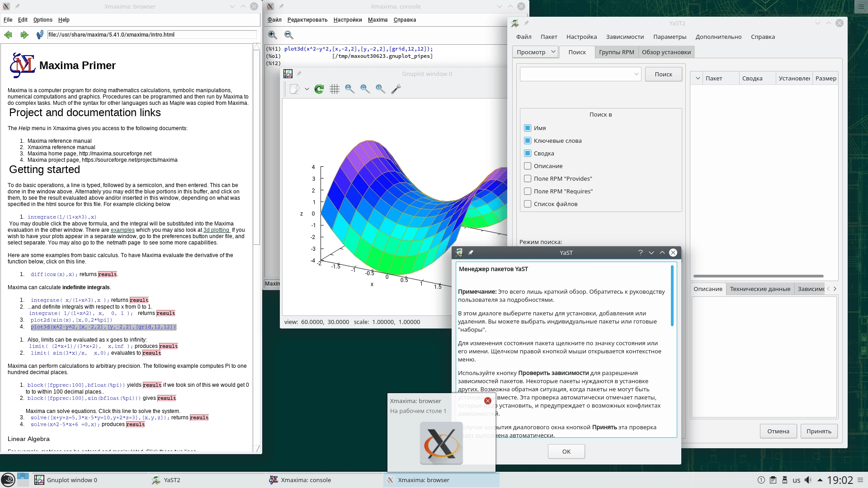Click the keyboard layout us indicator
The width and height of the screenshot is (868, 488).
tap(796, 480)
